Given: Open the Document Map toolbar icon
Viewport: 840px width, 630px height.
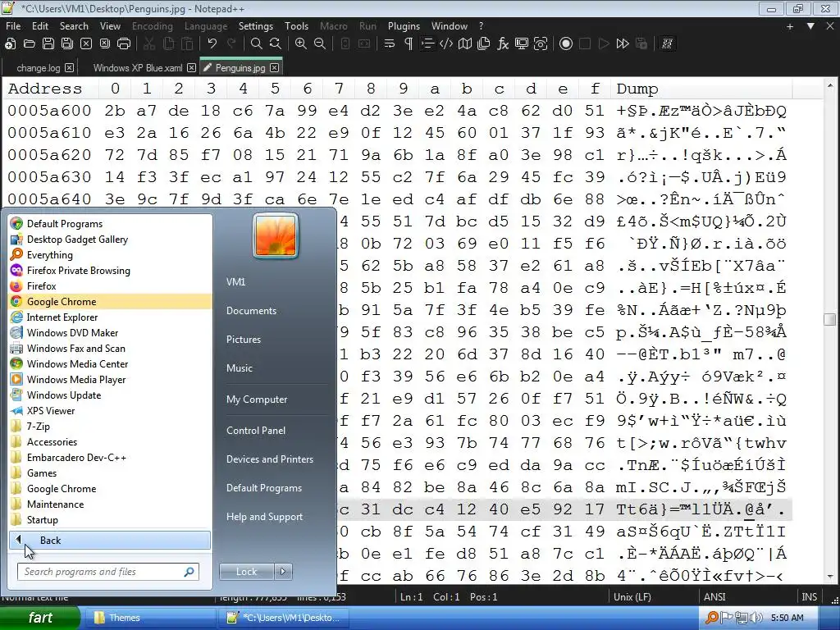Looking at the screenshot, I should (465, 44).
